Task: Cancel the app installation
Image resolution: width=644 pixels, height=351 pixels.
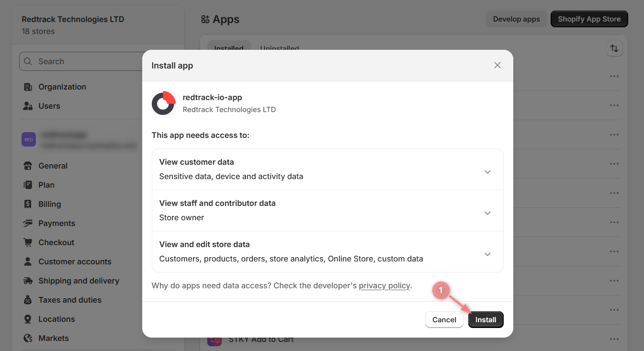Action: tap(444, 320)
